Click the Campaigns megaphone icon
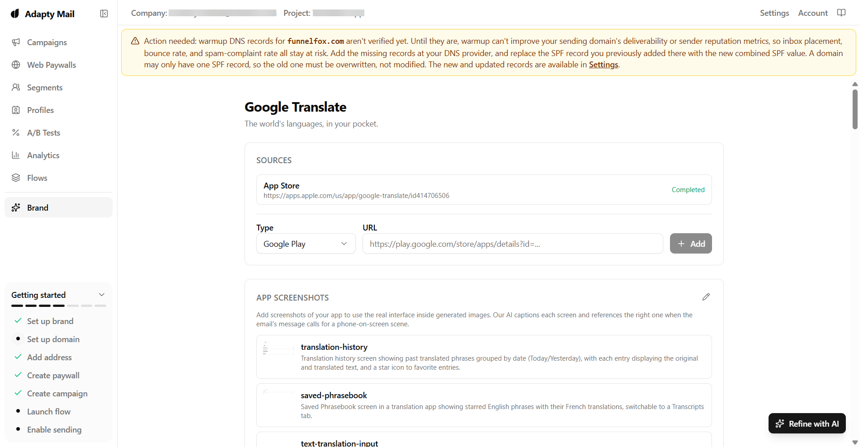The image size is (868, 447). (x=16, y=42)
